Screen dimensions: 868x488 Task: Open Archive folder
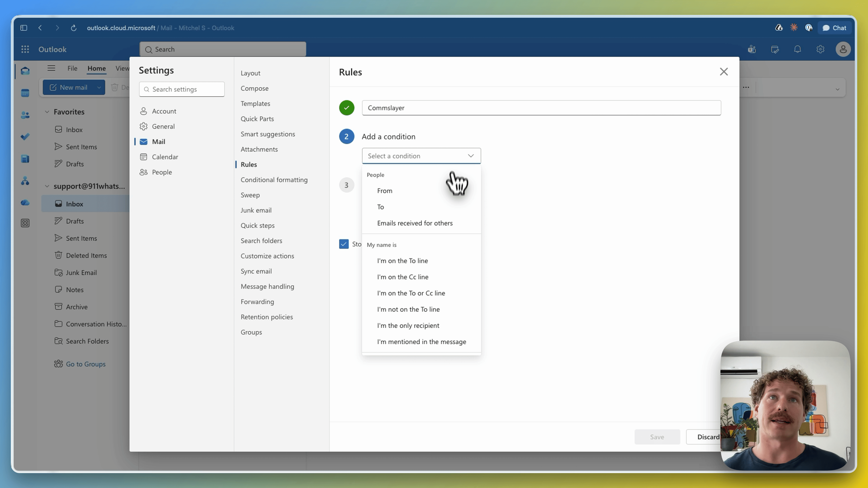(76, 307)
